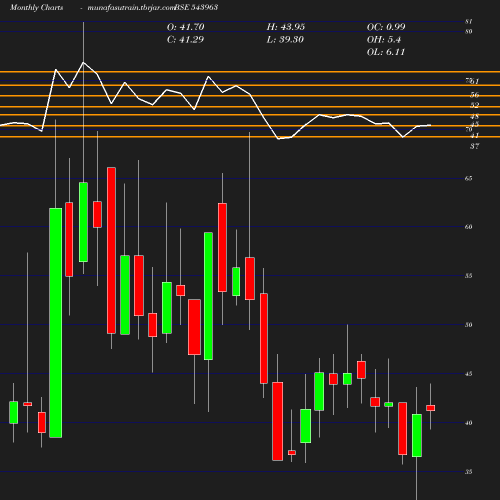Click the 60 price axis label

(469, 227)
